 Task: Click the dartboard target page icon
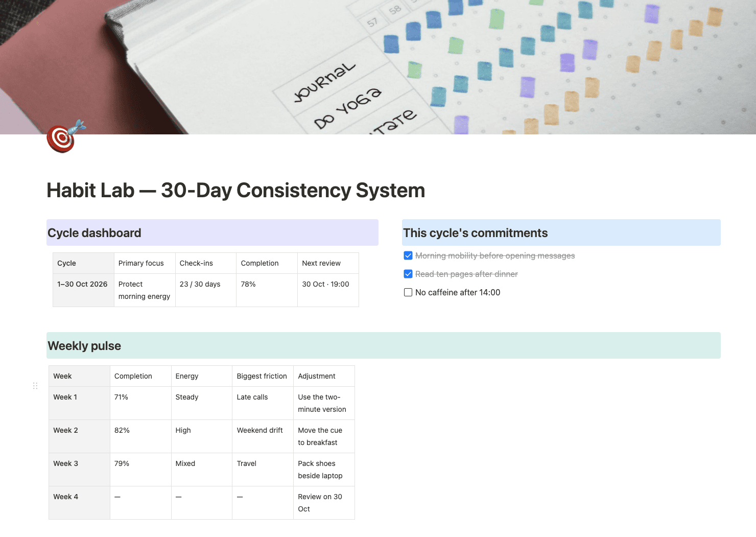tap(66, 136)
